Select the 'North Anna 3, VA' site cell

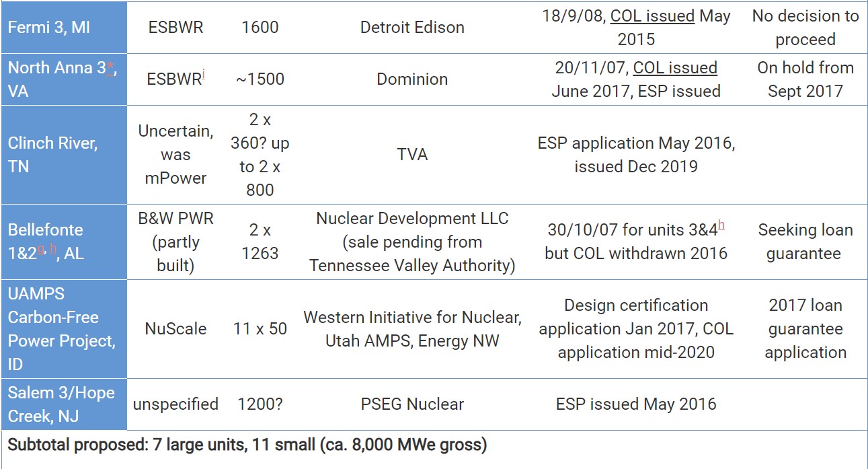(64, 79)
